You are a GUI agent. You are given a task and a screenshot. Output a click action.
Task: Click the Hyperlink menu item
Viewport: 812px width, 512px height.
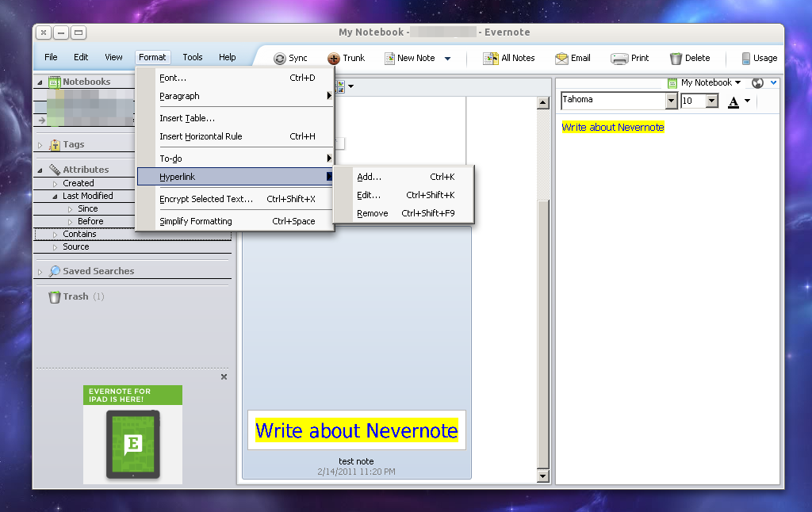point(236,177)
